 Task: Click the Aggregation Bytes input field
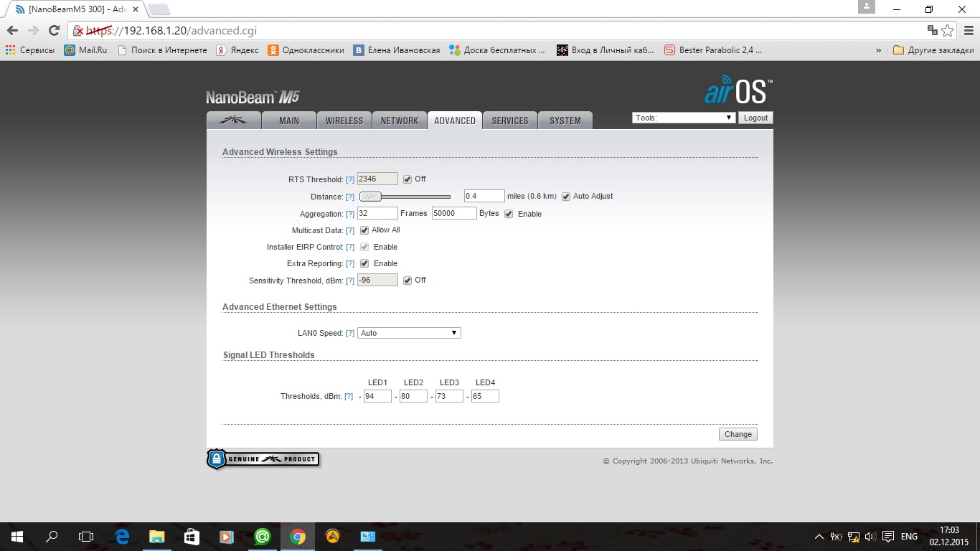click(454, 213)
